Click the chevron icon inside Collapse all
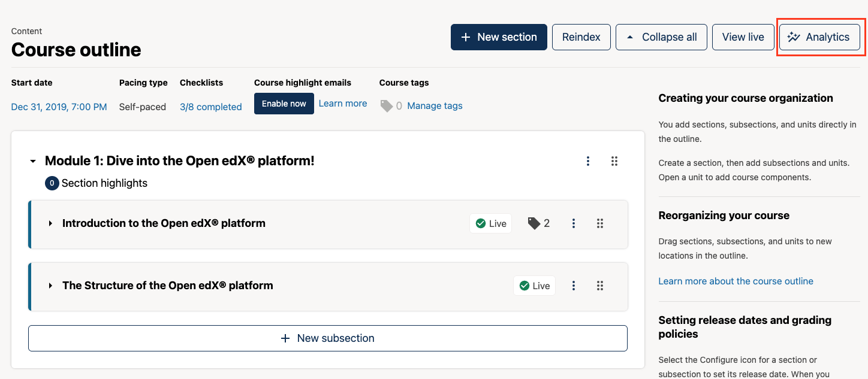The width and height of the screenshot is (868, 379). click(x=629, y=37)
